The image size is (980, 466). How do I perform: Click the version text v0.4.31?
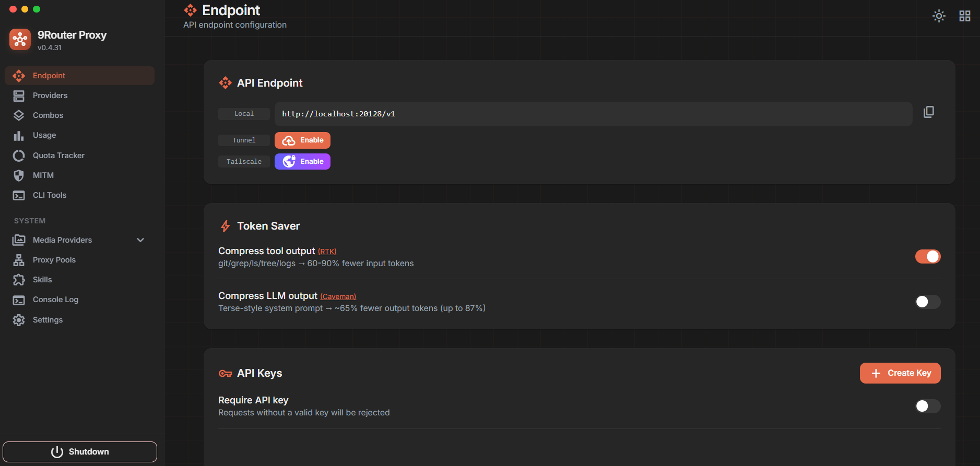[50, 47]
